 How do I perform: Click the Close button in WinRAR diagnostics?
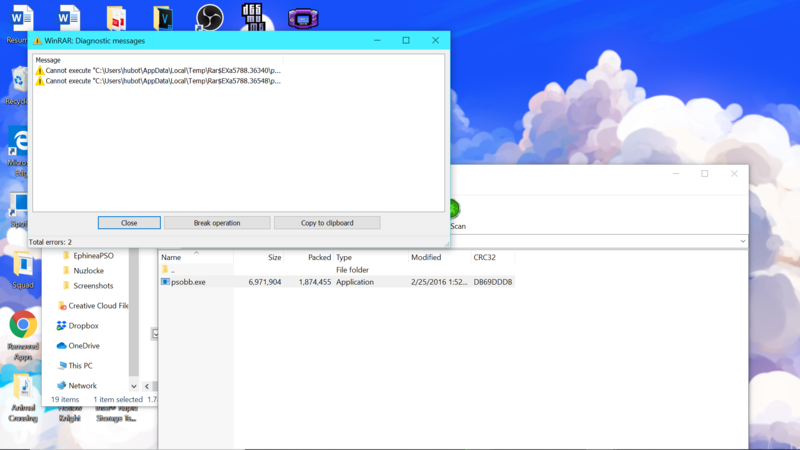tap(129, 223)
